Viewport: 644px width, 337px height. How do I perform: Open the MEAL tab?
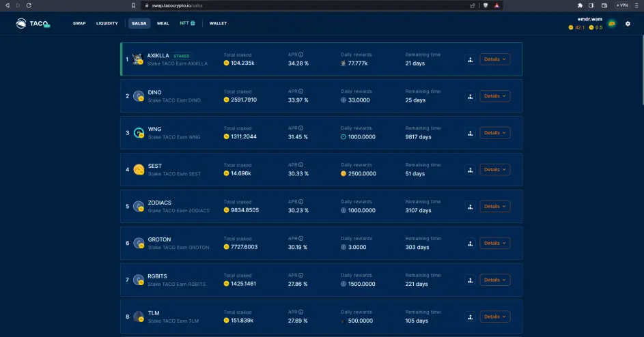tap(163, 23)
